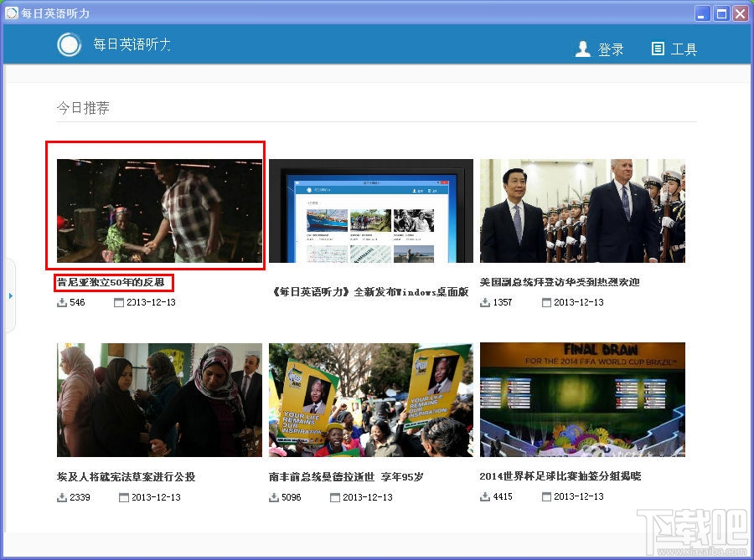754x560 pixels.
Task: Open the 曼德拉逝世 crowd photo thumbnail
Action: (x=371, y=400)
